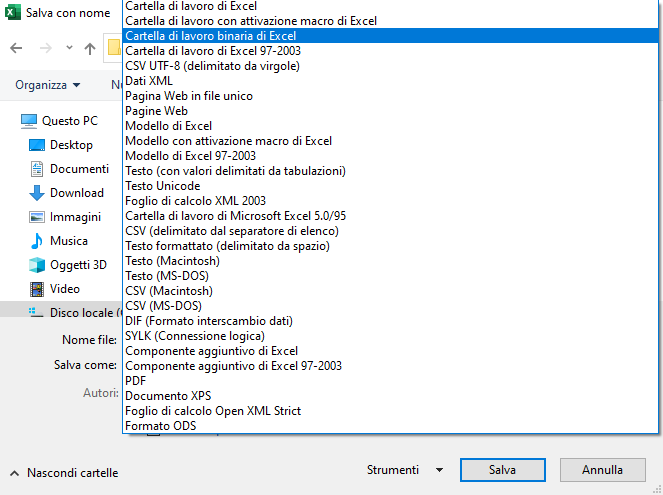This screenshot has width=663, height=495.
Task: Click the Immagini picture icon
Action: pos(37,217)
